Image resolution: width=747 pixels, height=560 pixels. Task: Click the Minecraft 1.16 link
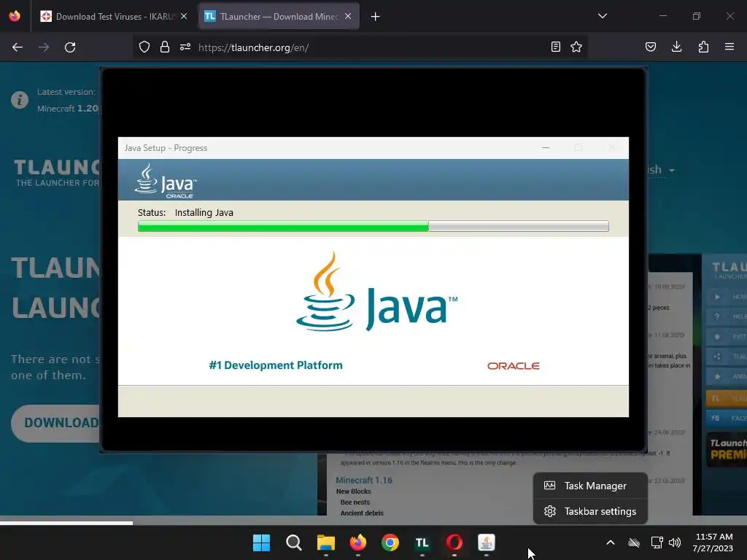(x=364, y=480)
